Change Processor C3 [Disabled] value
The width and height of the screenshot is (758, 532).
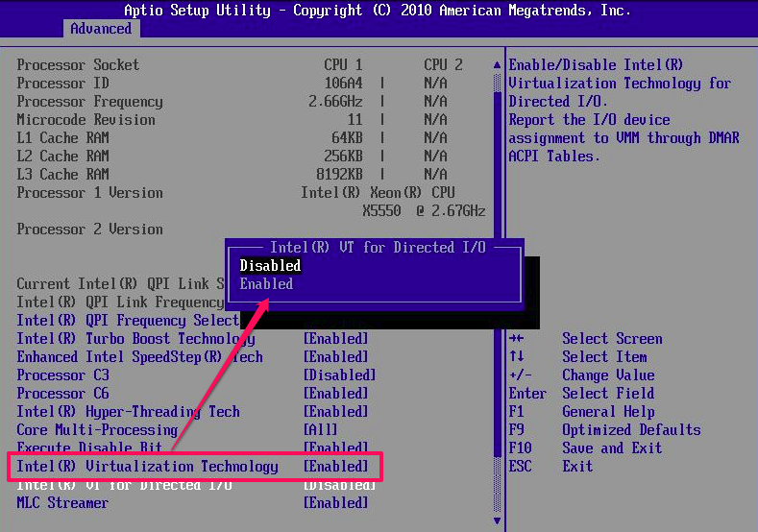(x=340, y=375)
